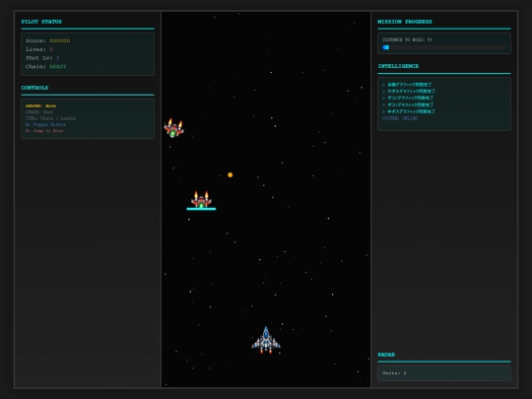This screenshot has width=532, height=399.
Task: Select the PILOT STATUS heading
Action: tap(41, 22)
